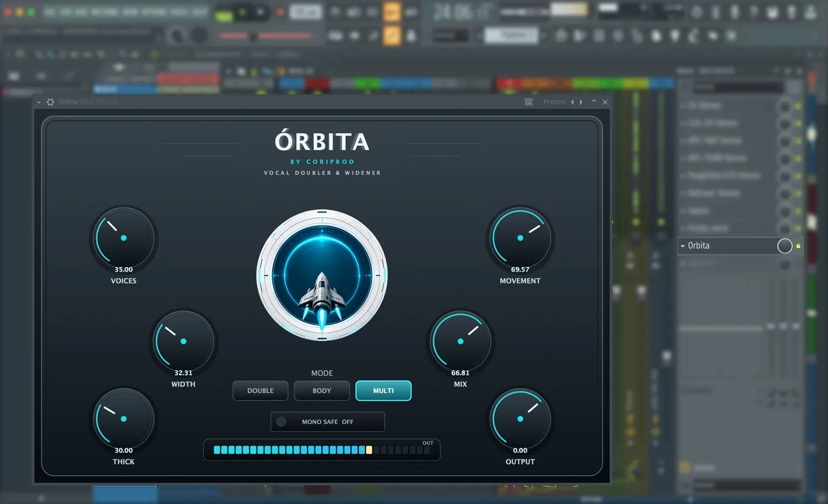Minimize the Orbita plugin window
The height and width of the screenshot is (504, 828).
coord(594,101)
